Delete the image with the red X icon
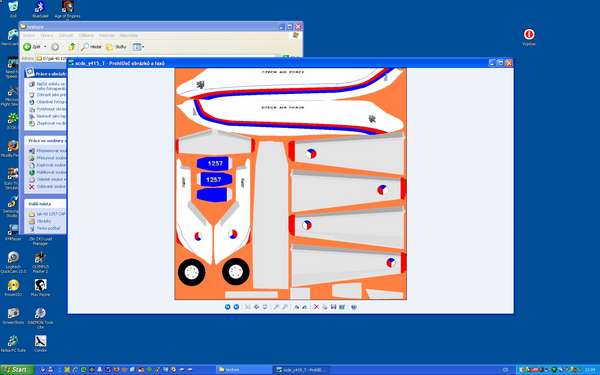 click(316, 307)
